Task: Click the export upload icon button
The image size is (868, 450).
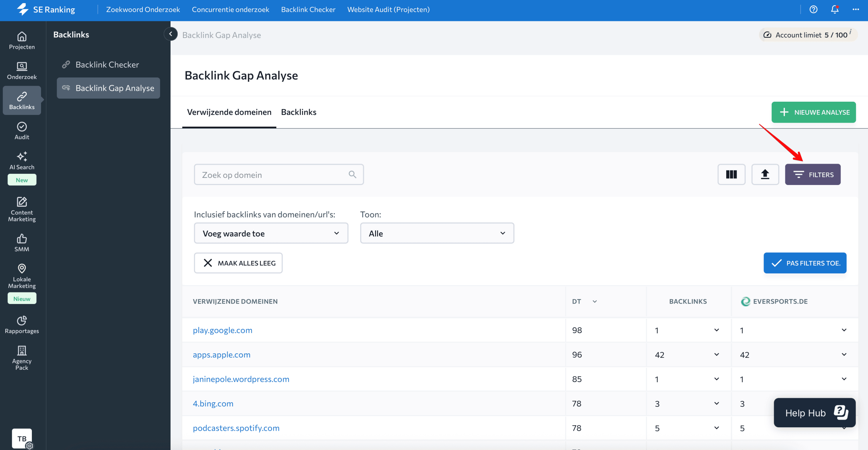Action: click(765, 175)
